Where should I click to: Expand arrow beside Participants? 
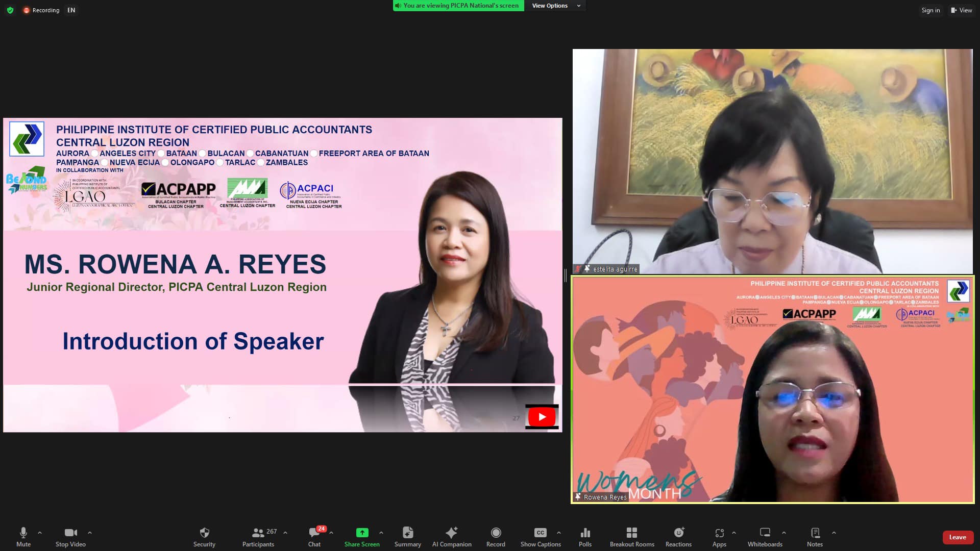[x=285, y=533]
